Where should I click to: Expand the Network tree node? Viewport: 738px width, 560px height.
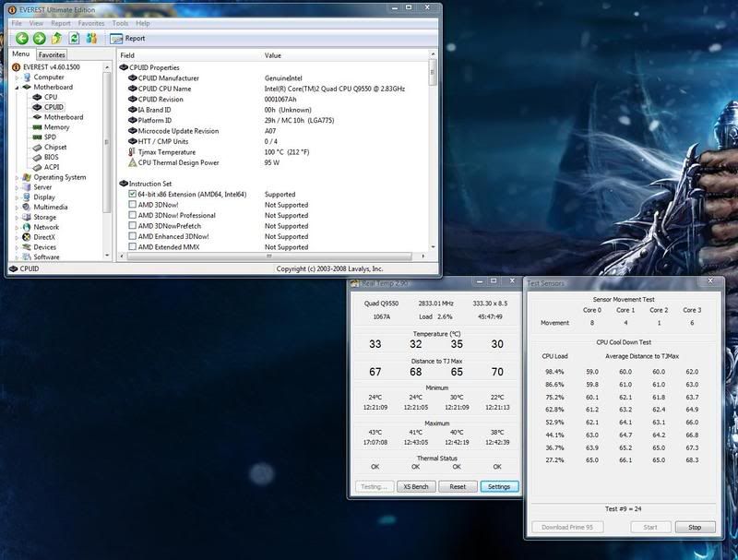pyautogui.click(x=18, y=227)
